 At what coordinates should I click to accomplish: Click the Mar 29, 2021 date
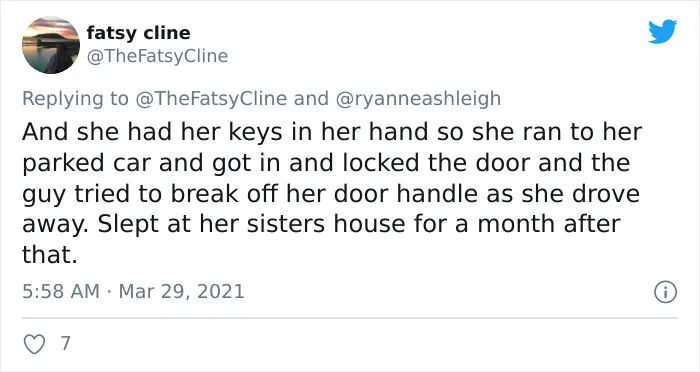click(x=182, y=292)
